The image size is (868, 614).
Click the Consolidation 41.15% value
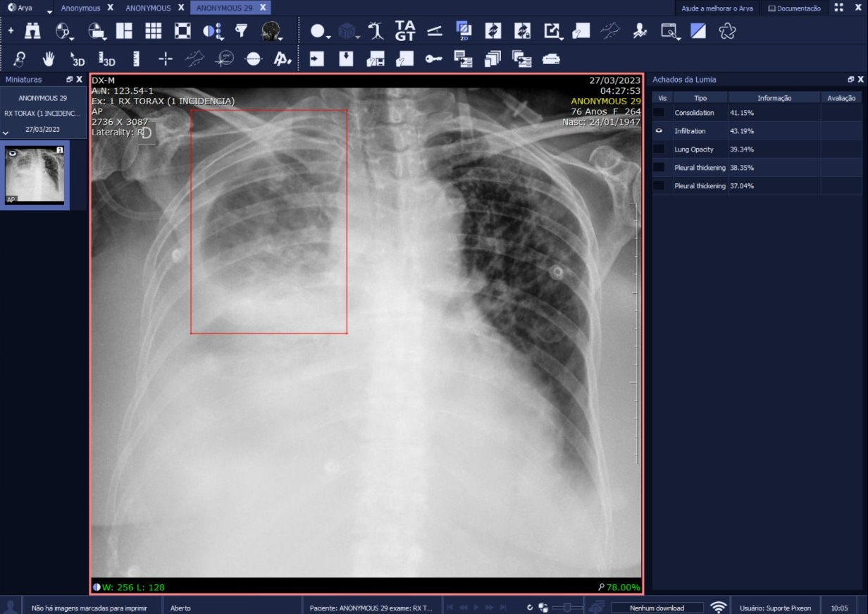coord(741,113)
